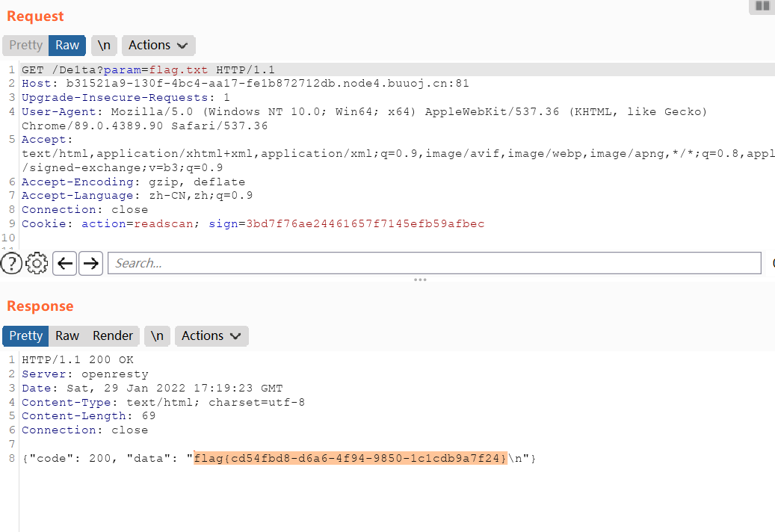Switch Request view to Raw tab
This screenshot has height=532, width=775.
(x=67, y=46)
